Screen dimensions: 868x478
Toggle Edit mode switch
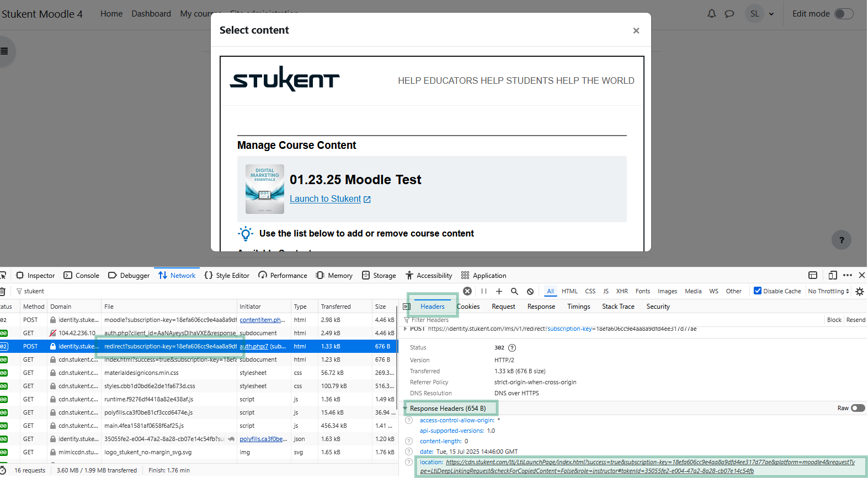click(844, 14)
